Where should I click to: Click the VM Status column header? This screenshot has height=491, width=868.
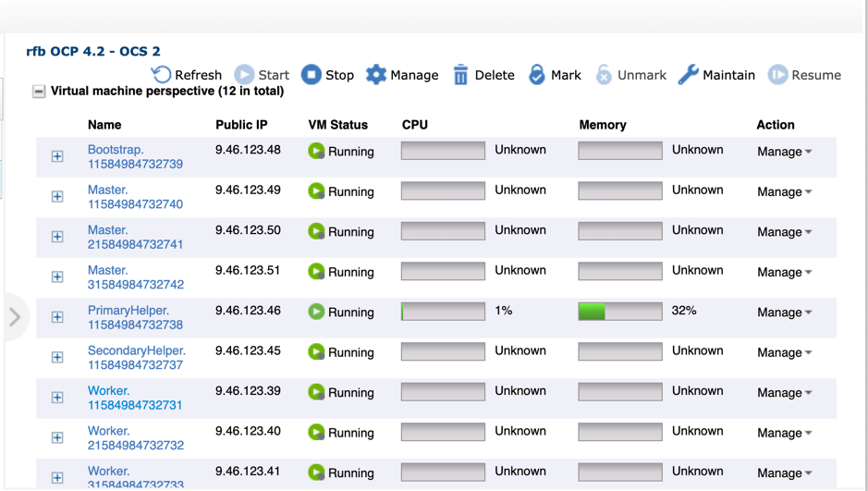point(337,125)
